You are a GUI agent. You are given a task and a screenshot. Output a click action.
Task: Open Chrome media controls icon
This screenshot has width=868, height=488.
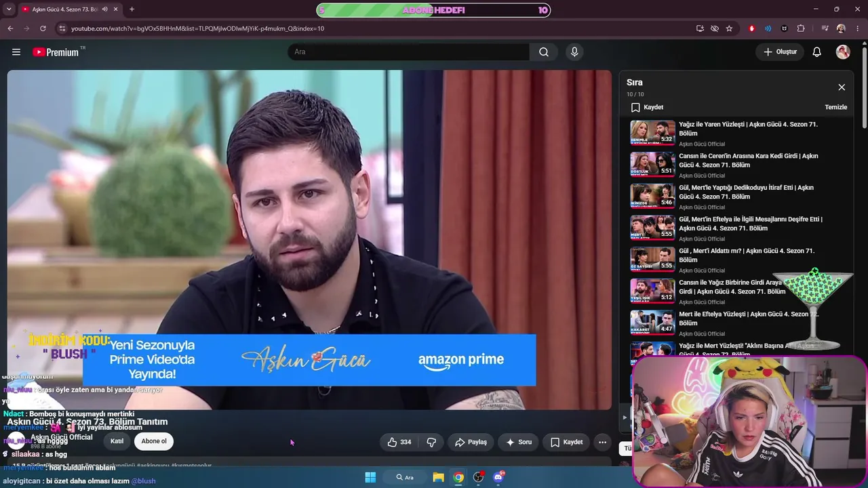(x=825, y=28)
